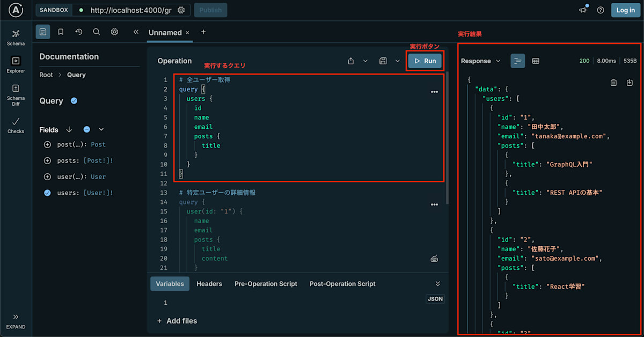Click the Publish button
Image resolution: width=644 pixels, height=337 pixels.
point(210,10)
